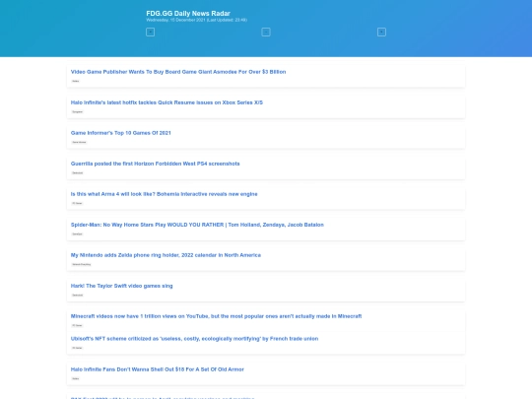532x399 pixels.
Task: Click the leftmost square icon in the header
Action: click(151, 33)
